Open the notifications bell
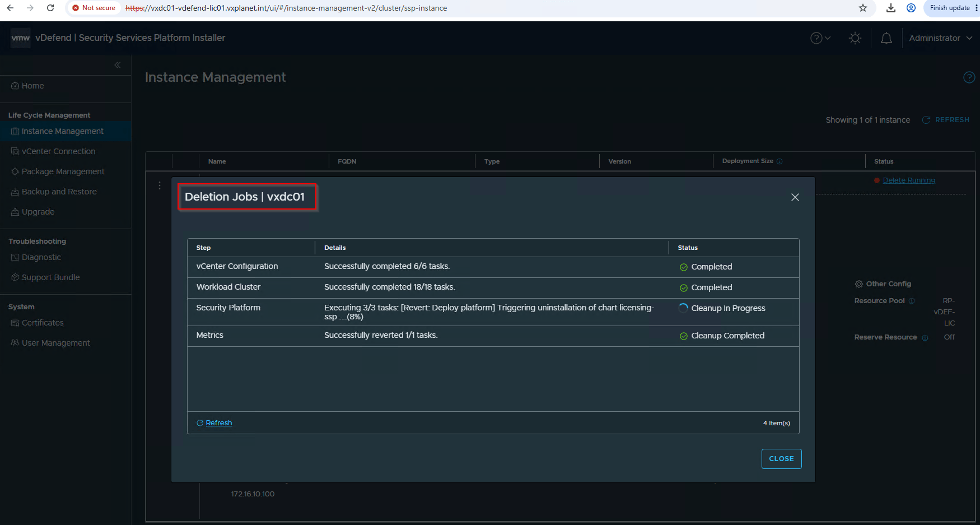The image size is (980, 525). [886, 38]
